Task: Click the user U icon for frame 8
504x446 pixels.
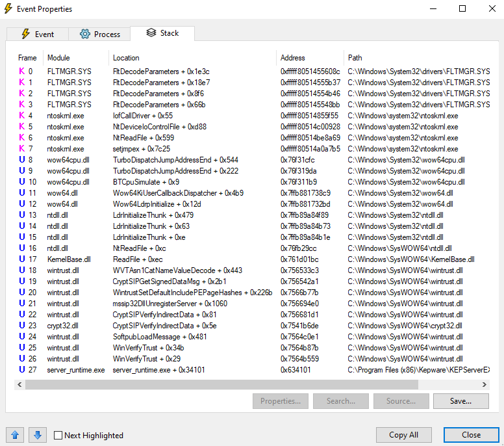Action: tap(21, 160)
